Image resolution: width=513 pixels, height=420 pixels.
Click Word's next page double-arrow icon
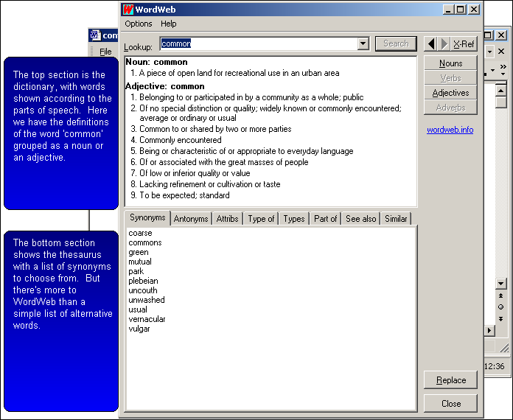tap(501, 318)
